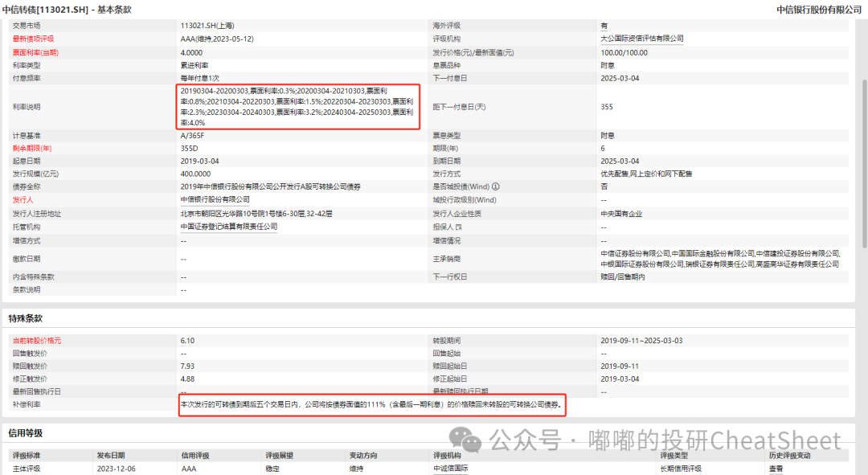Click rating value AAA(维持,2023-05-12)
Screen dimensions: 868x475
pos(217,39)
